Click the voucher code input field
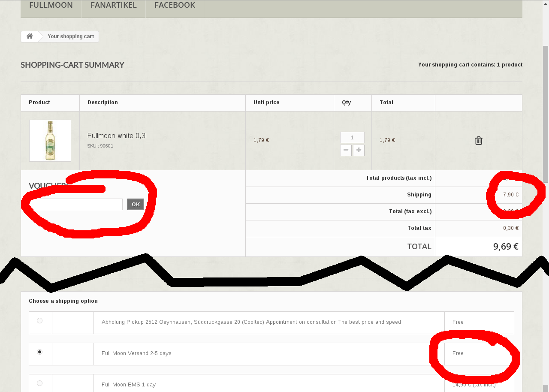Screen dimensions: 549x392 pos(76,204)
